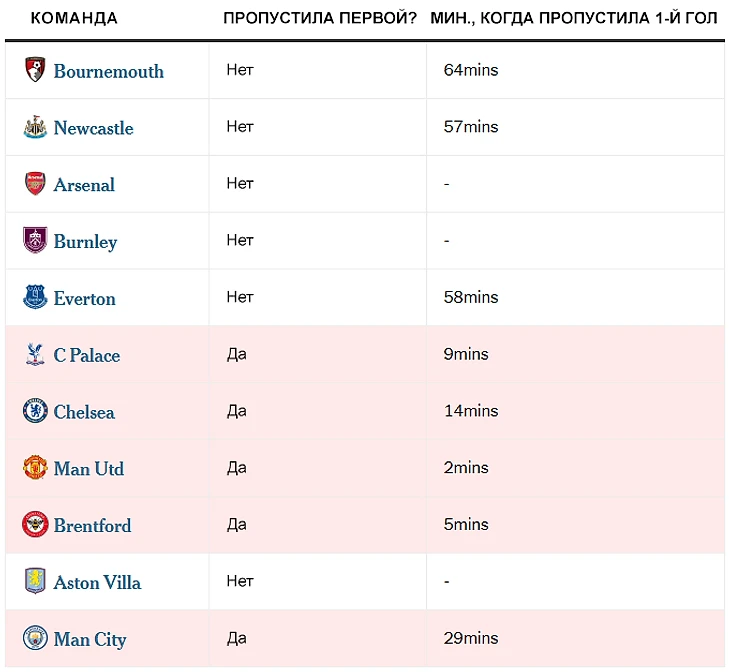Sort by МИН., КОГДА ПРОПУСТИЛА 1-Й ГОЛ header
730x672 pixels.
pos(574,18)
